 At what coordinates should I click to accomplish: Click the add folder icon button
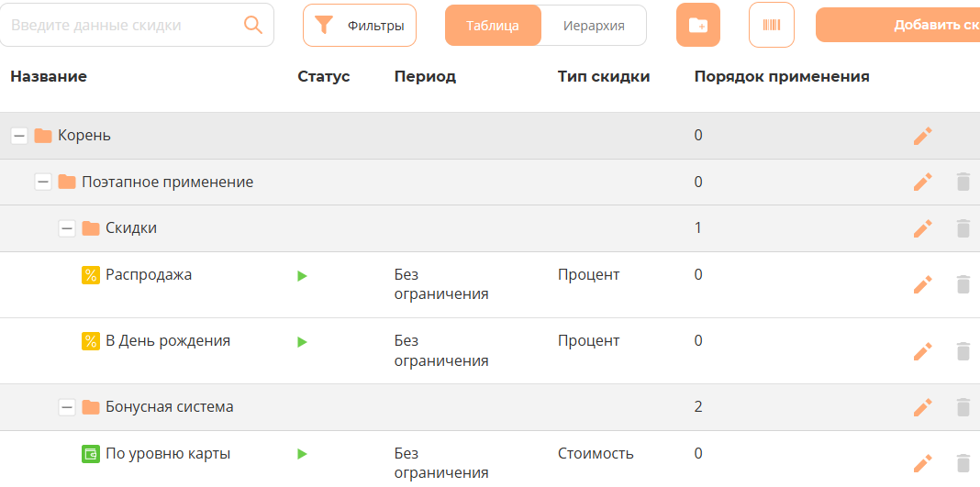click(698, 25)
